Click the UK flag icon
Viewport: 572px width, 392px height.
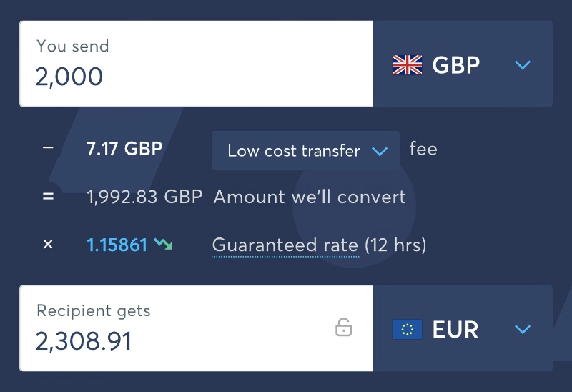tap(408, 65)
